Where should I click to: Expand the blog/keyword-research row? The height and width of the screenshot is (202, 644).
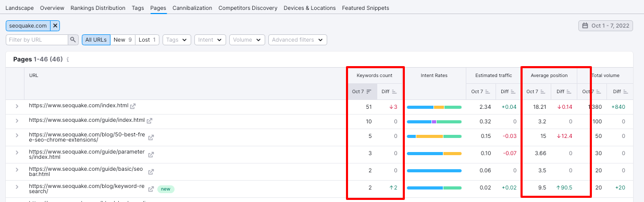(17, 186)
